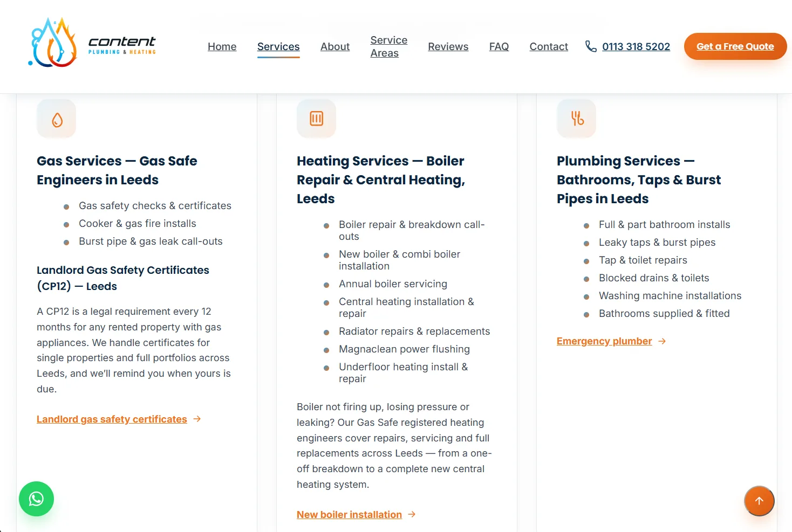Click 'Cooker & gas fire installs' item
The height and width of the screenshot is (532, 792).
(138, 224)
